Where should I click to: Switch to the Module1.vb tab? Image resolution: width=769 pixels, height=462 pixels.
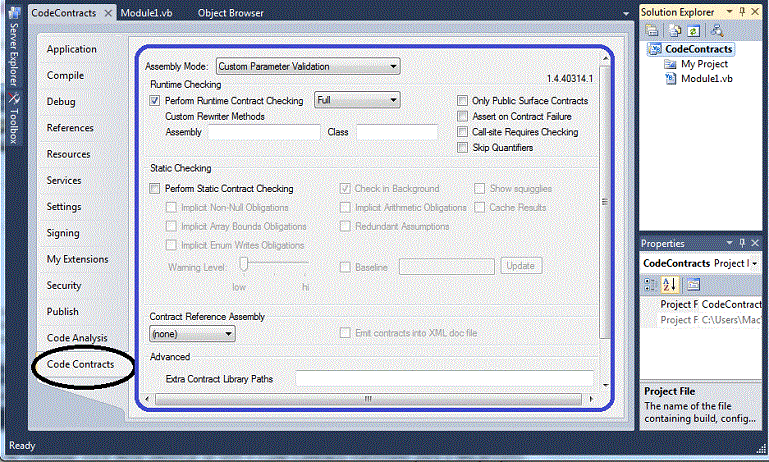click(146, 13)
